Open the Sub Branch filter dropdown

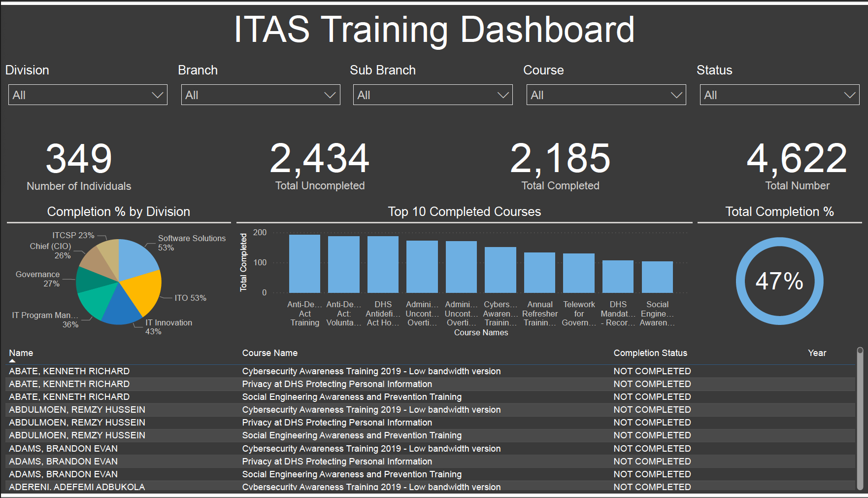[x=433, y=95]
